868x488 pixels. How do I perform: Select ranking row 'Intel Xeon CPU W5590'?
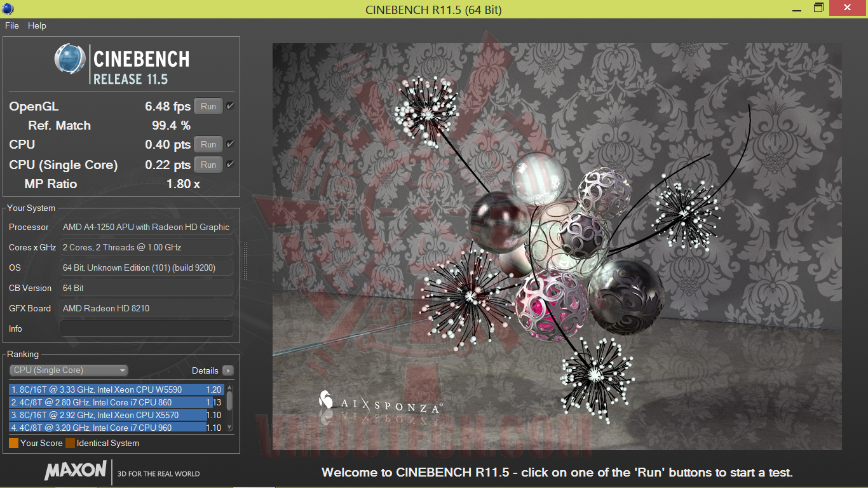tap(116, 390)
